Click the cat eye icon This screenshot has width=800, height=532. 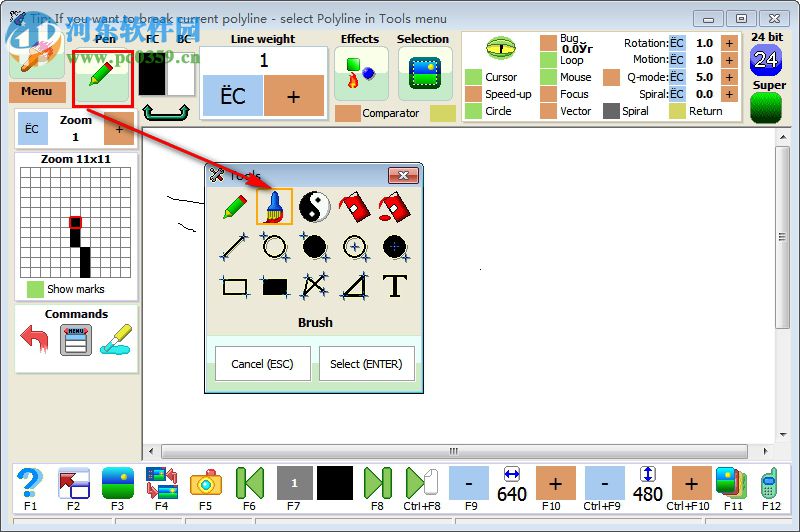501,48
